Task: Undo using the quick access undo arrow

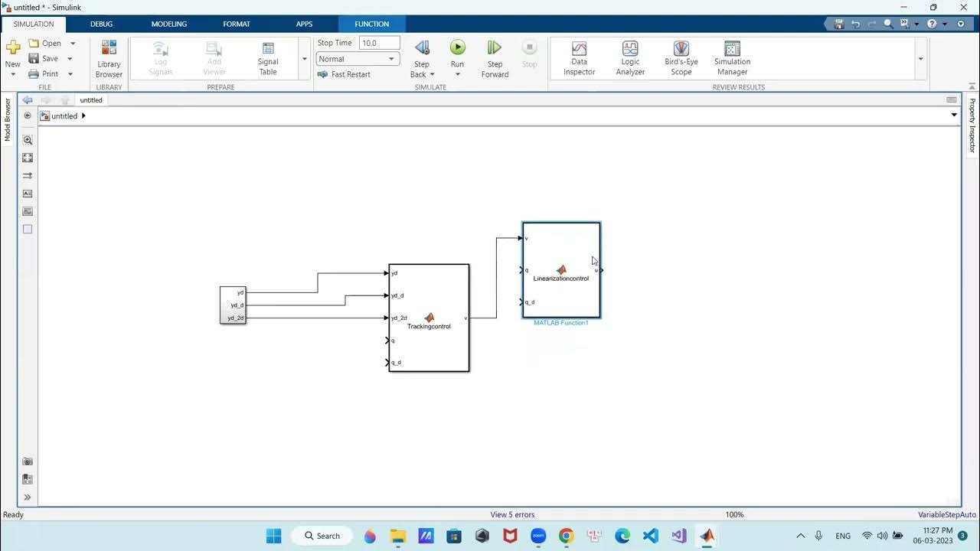Action: 855,24
